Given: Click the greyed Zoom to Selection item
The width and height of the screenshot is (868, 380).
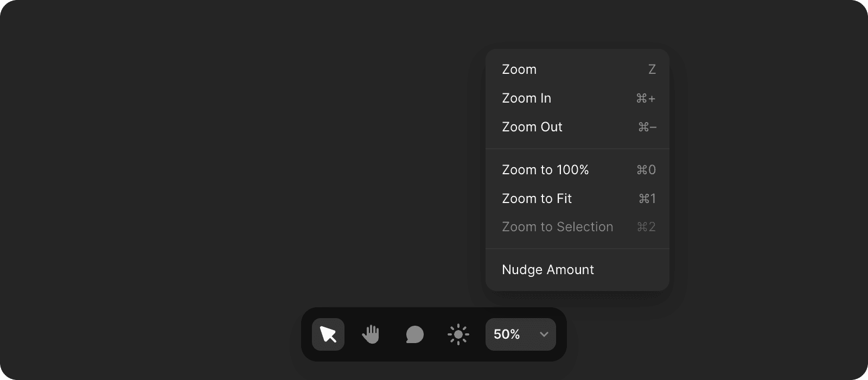Looking at the screenshot, I should (x=557, y=227).
